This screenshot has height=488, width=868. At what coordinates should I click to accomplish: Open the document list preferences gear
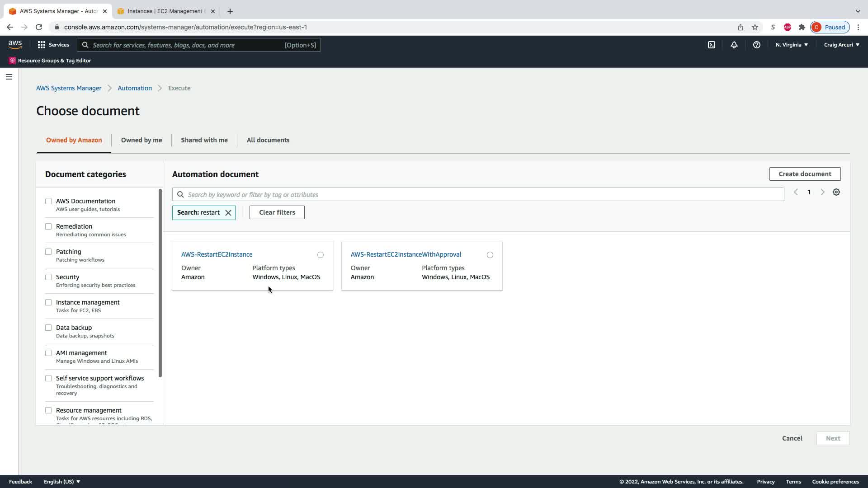pyautogui.click(x=836, y=192)
